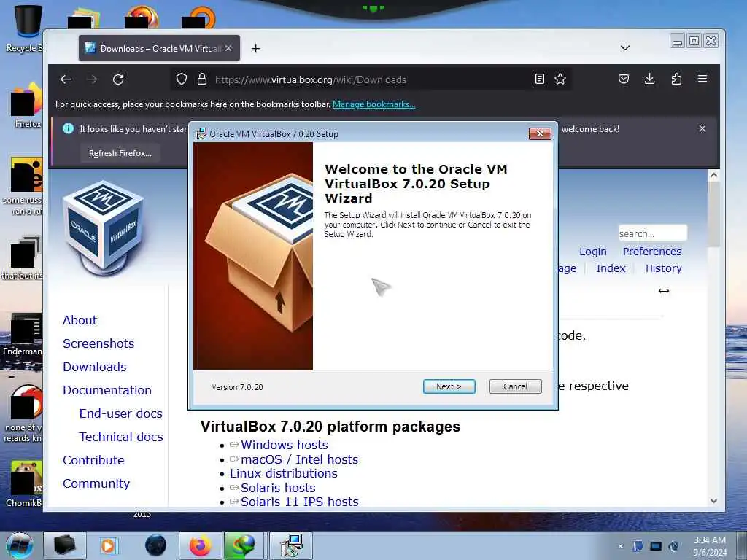Viewport: 747px width, 560px height.
Task: Open Firefox from the taskbar
Action: click(x=201, y=546)
